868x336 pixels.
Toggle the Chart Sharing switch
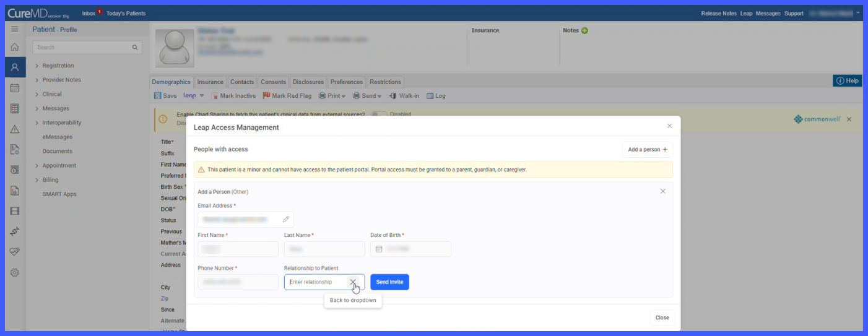[379, 114]
